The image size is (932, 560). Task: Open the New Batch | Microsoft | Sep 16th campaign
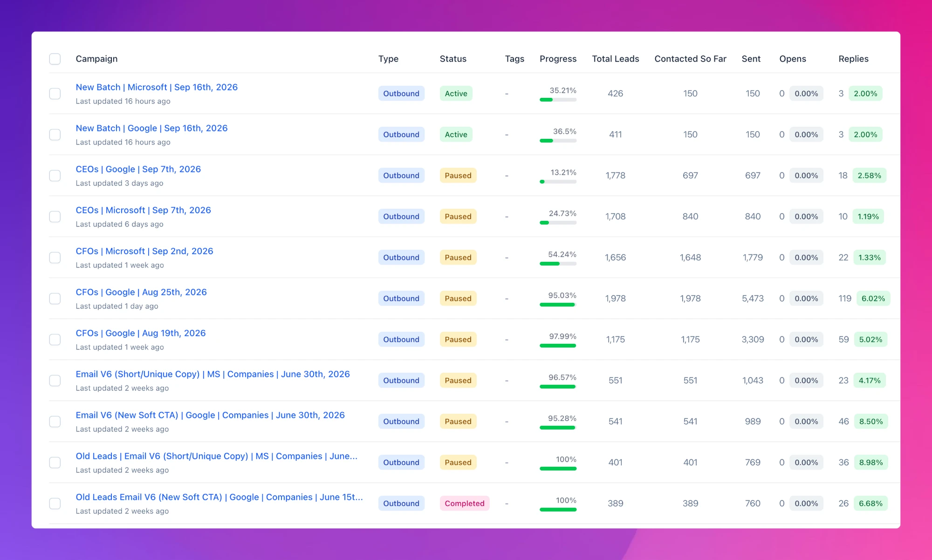tap(157, 87)
